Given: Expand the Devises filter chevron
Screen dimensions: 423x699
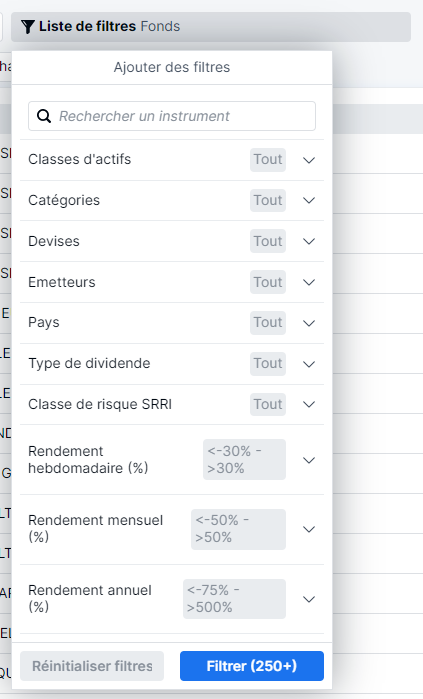Looking at the screenshot, I should click(x=309, y=241).
